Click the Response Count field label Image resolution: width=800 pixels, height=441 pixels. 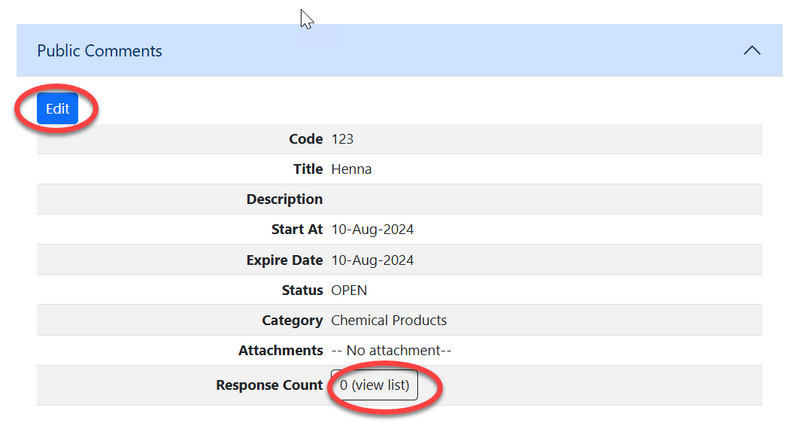click(269, 385)
